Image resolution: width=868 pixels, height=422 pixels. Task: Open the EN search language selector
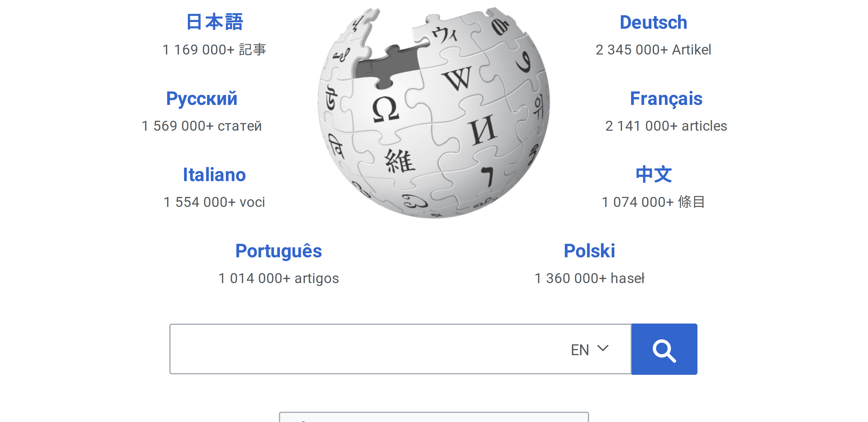[x=589, y=349]
